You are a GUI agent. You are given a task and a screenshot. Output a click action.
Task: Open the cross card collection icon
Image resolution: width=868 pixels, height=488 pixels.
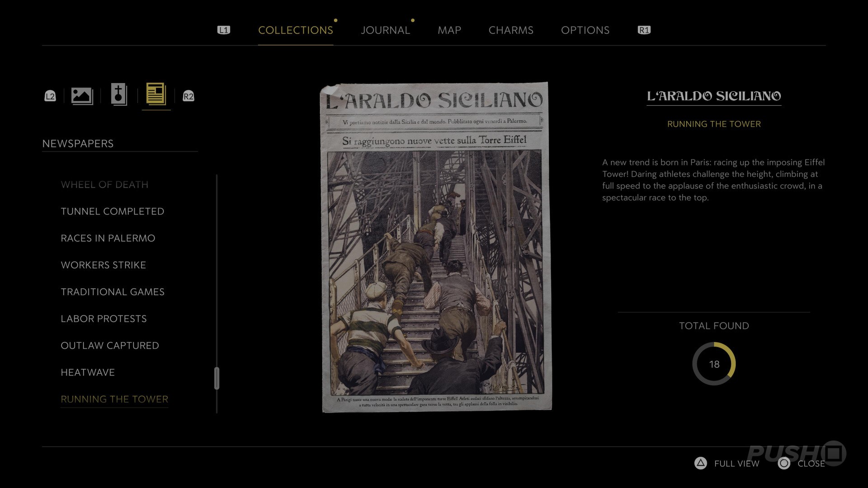click(119, 95)
